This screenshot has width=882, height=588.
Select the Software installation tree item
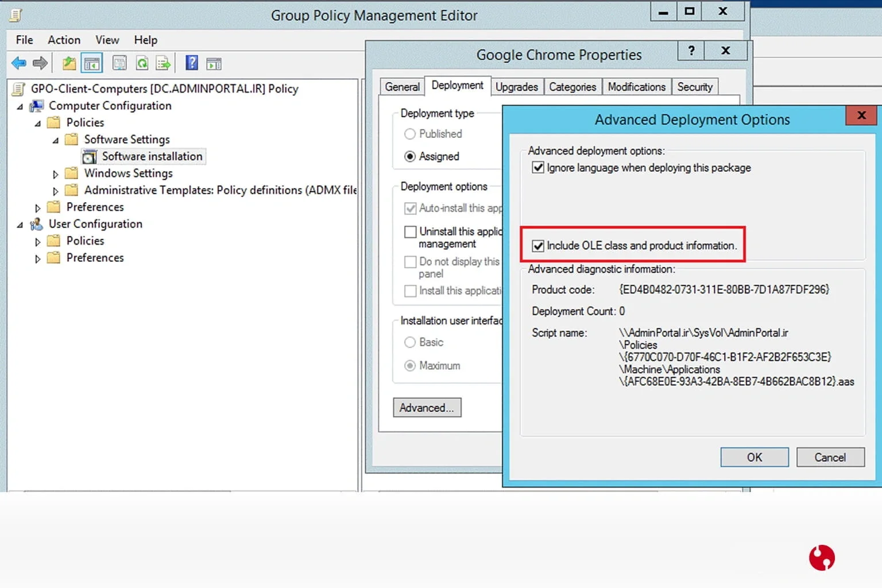coord(152,156)
